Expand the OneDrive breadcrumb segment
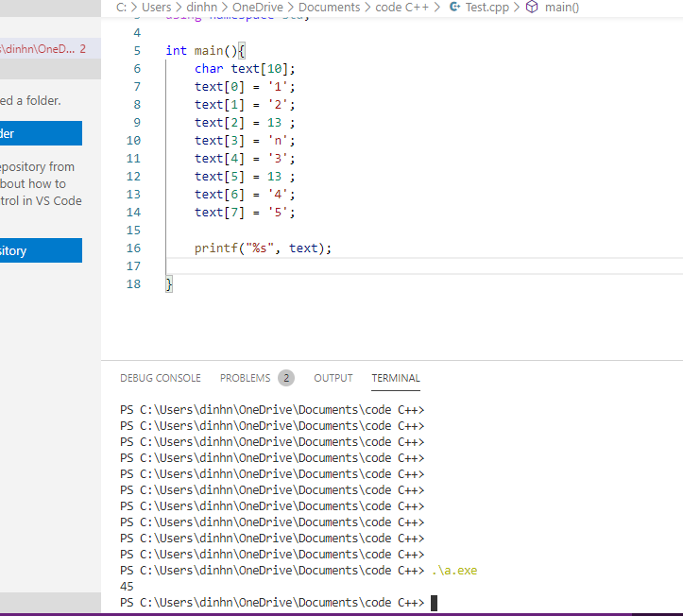Viewport: 683px width, 616px height. pyautogui.click(x=258, y=8)
